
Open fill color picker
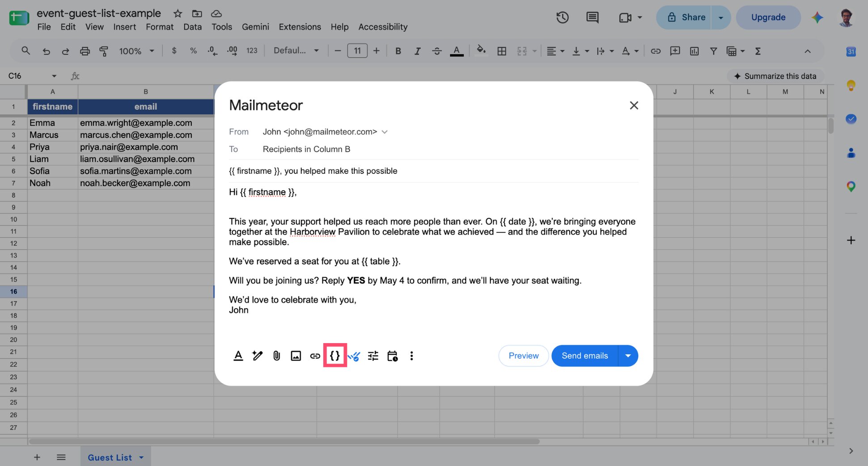pyautogui.click(x=481, y=50)
